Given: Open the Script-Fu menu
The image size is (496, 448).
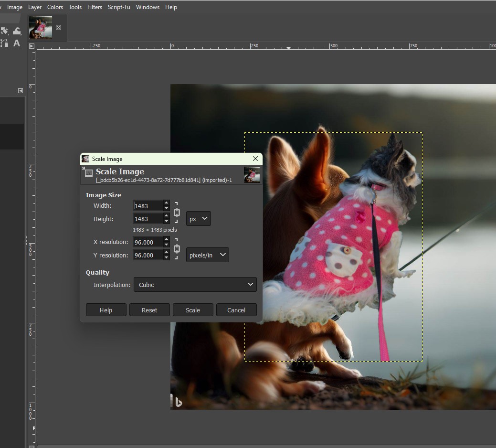Looking at the screenshot, I should (118, 7).
